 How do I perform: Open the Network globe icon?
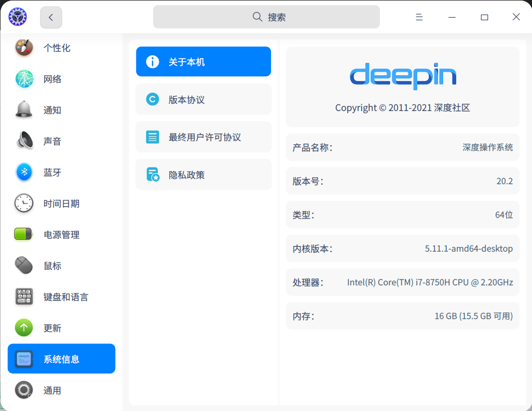pos(24,79)
